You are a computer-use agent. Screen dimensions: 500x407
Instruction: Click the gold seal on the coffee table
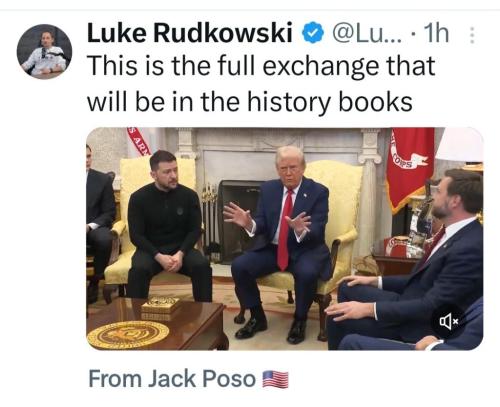[x=128, y=334]
